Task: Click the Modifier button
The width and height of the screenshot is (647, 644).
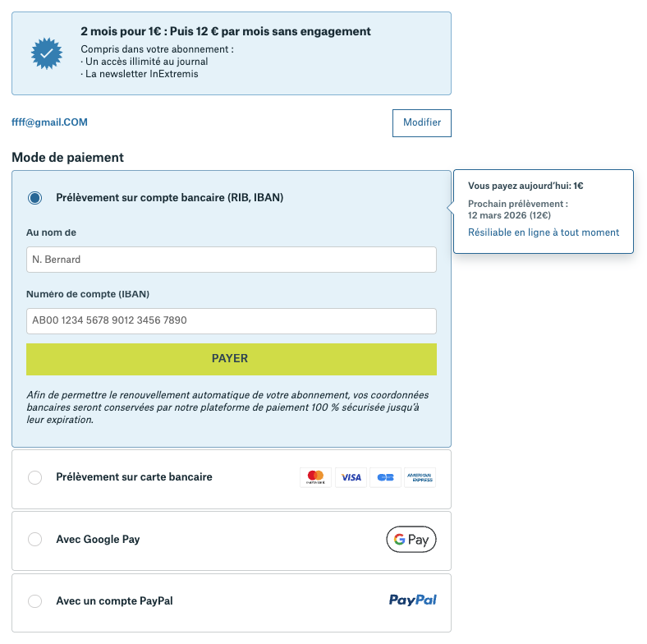Action: [x=422, y=122]
